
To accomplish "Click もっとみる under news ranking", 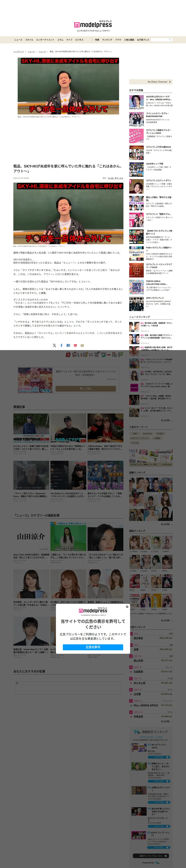I will [x=165, y=420].
